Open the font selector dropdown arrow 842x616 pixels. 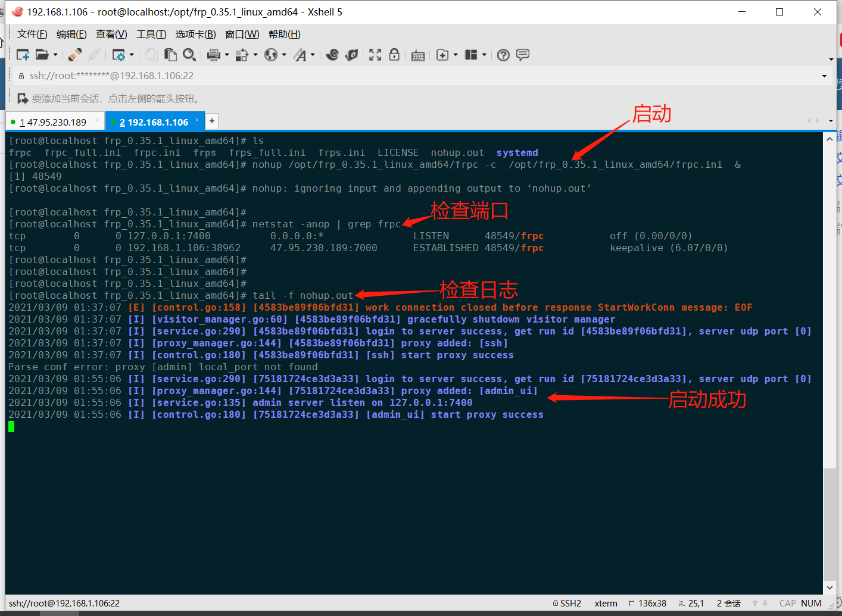(x=312, y=55)
